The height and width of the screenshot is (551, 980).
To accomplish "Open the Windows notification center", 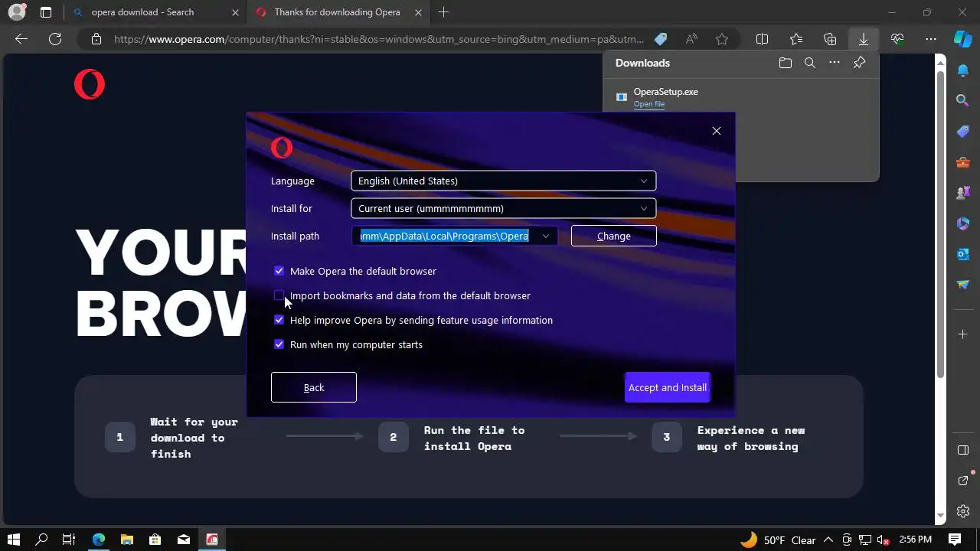I will (x=955, y=540).
